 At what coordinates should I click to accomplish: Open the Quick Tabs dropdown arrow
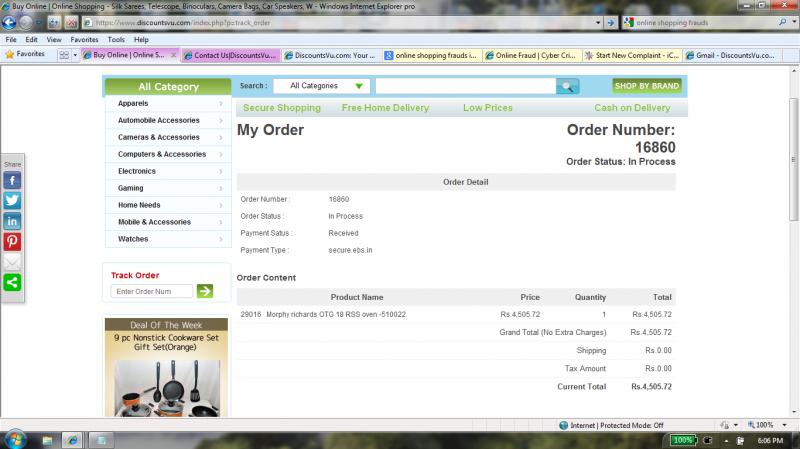(x=75, y=55)
